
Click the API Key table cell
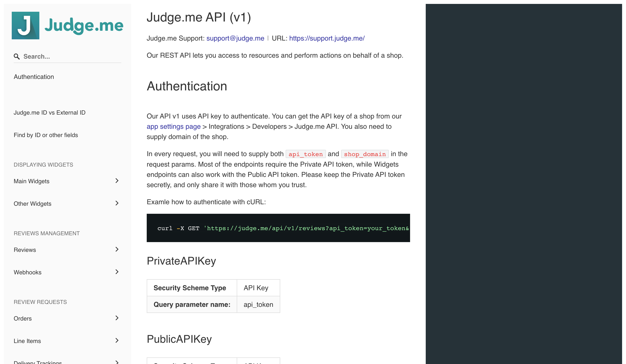click(258, 288)
